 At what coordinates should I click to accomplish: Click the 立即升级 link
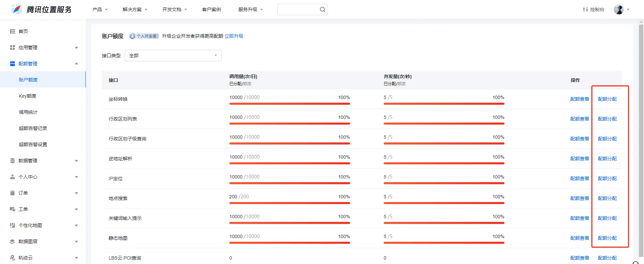pos(234,36)
